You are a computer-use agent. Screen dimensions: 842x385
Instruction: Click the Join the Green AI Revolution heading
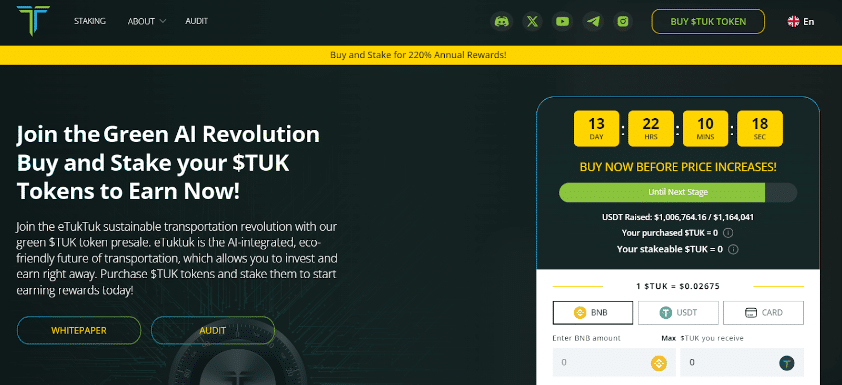pos(168,135)
